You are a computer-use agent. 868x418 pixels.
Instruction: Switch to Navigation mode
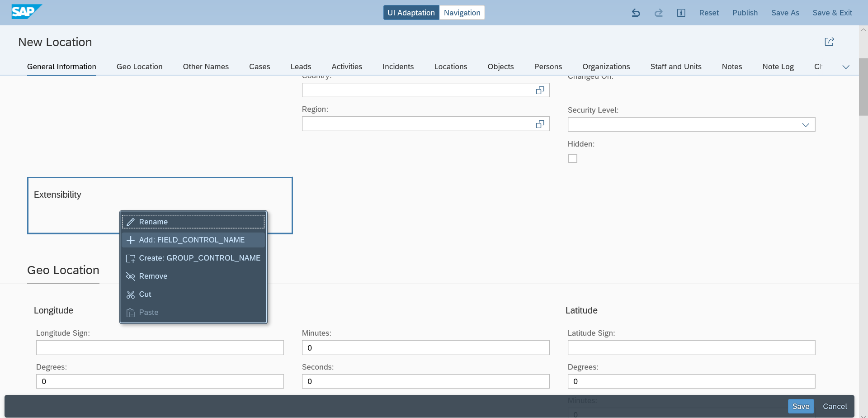[462, 12]
